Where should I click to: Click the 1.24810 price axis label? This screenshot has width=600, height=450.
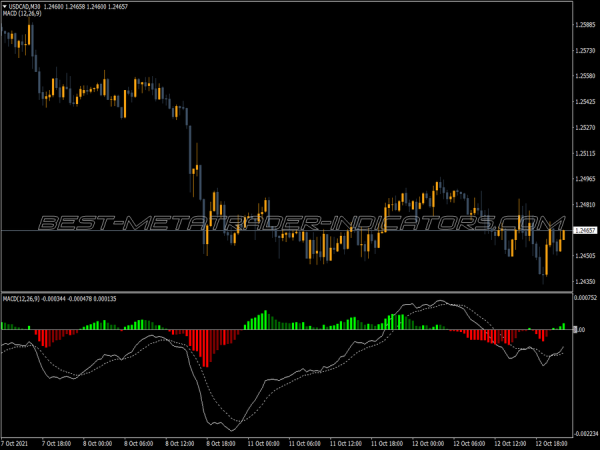pyautogui.click(x=585, y=205)
